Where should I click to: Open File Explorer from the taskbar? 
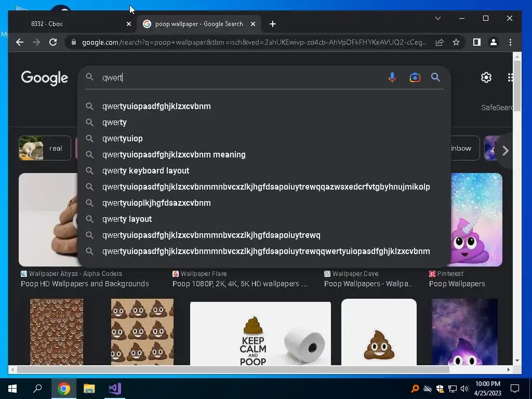[x=89, y=389]
